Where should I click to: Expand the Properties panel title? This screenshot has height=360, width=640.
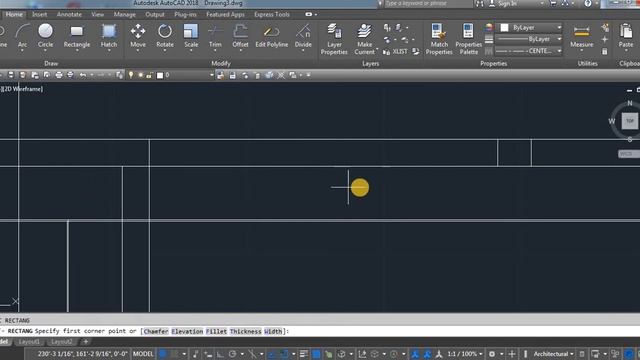click(x=493, y=63)
